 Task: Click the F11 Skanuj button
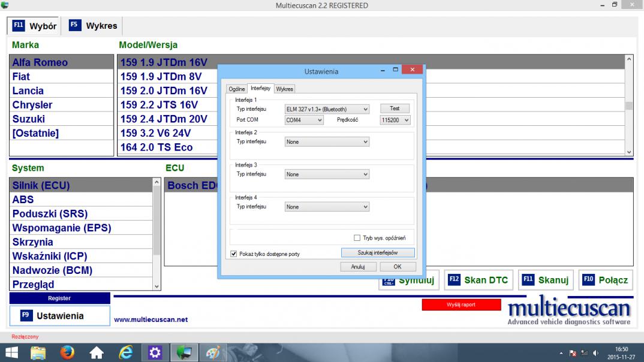546,280
